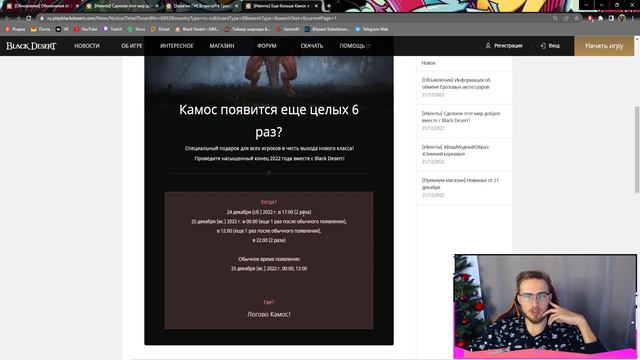
Task: Click the Вход login link
Action: coord(550,46)
